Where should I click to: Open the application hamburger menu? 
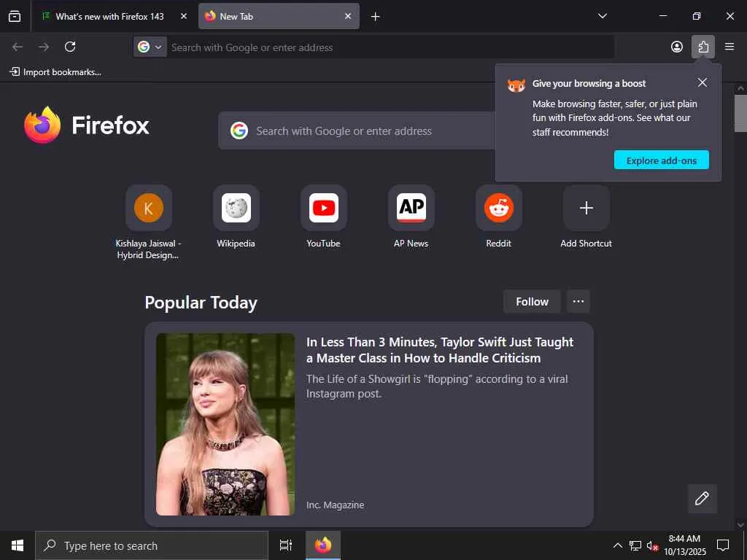(729, 47)
